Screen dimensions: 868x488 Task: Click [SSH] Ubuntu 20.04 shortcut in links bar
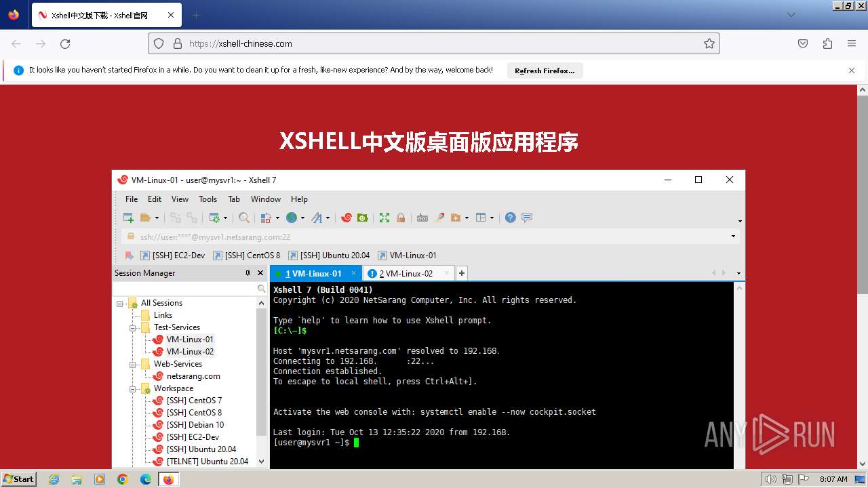click(x=330, y=256)
